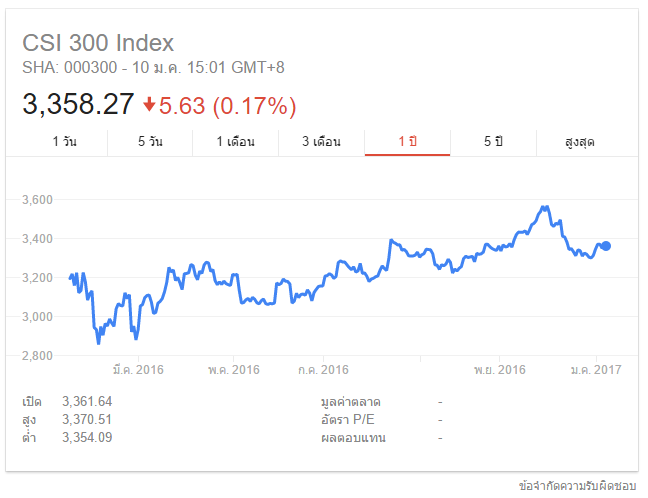
Task: Switch to the 5 วัน tab
Action: pos(150,142)
